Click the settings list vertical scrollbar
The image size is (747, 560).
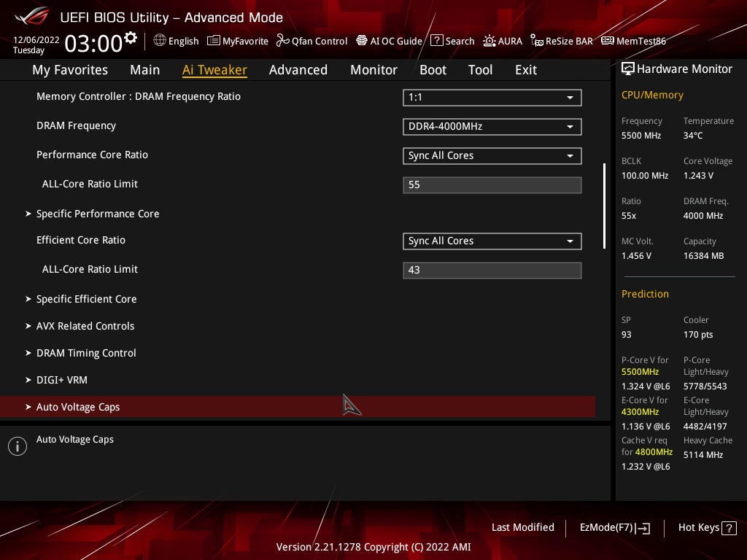click(x=604, y=206)
